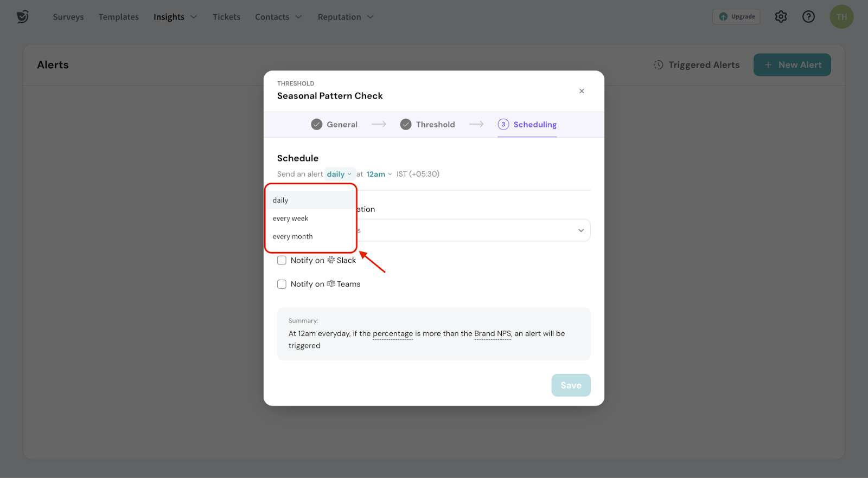Close the Seasonal Pattern Check dialog
Viewport: 868px width, 478px height.
582,91
